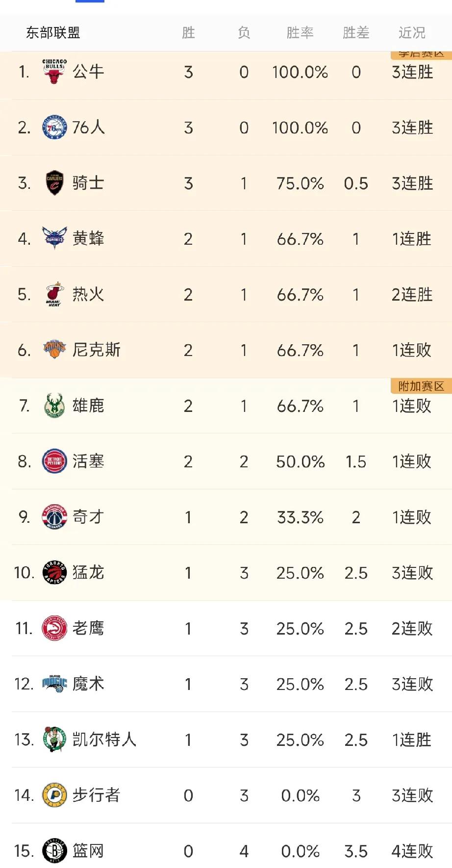Click the Celtics team logo
Image resolution: width=452 pixels, height=868 pixels.
(x=54, y=740)
